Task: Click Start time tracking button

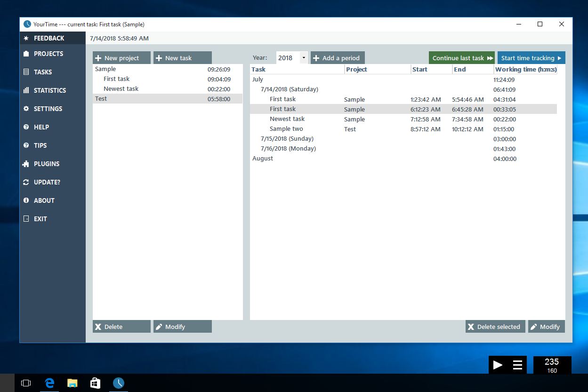Action: 531,58
